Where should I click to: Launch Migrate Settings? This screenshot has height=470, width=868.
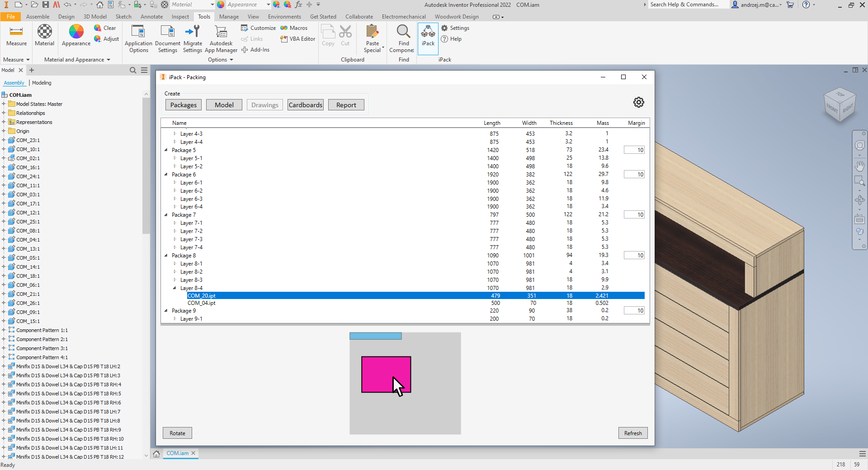[193, 39]
